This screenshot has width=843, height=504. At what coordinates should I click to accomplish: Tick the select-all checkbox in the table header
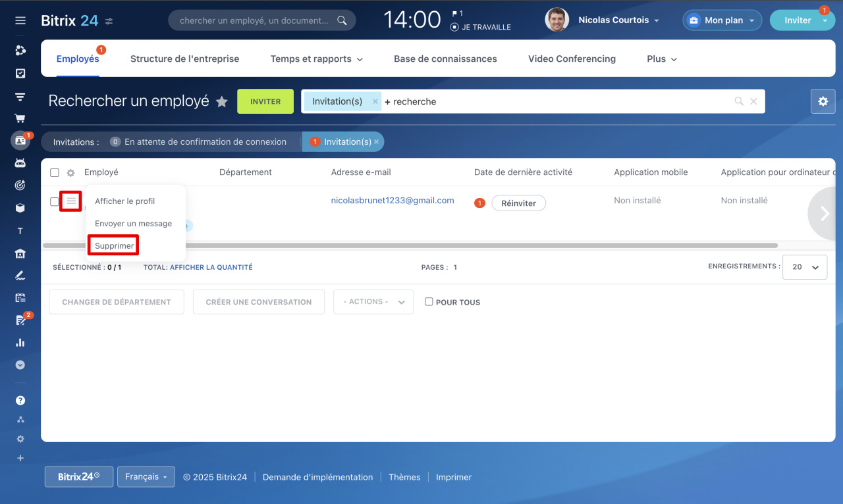pos(55,172)
